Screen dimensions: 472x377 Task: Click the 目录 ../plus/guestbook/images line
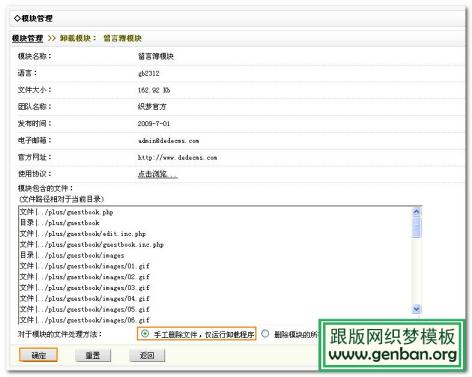click(x=72, y=255)
